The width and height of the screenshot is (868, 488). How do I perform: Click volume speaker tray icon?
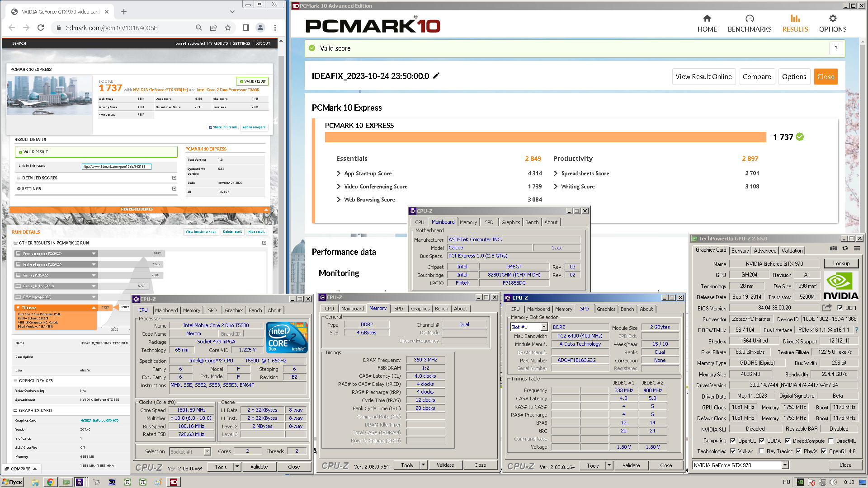tap(833, 482)
